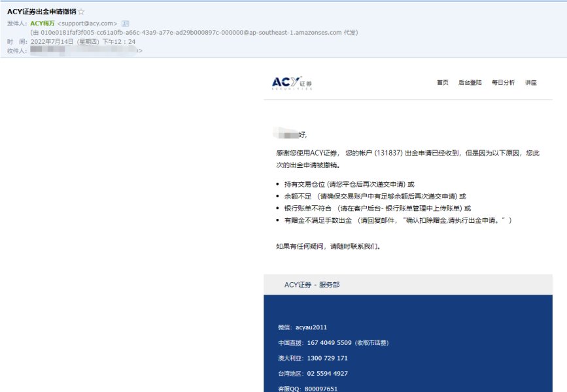Viewport: 567px width, 392px height.
Task: Select the bullet 余额不足
Action: click(x=375, y=196)
